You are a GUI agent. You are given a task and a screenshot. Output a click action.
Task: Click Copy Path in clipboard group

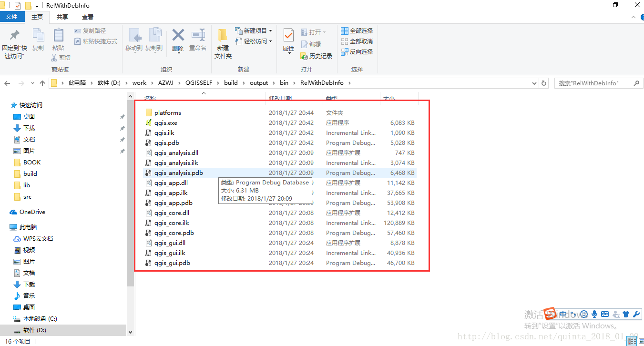(x=91, y=31)
